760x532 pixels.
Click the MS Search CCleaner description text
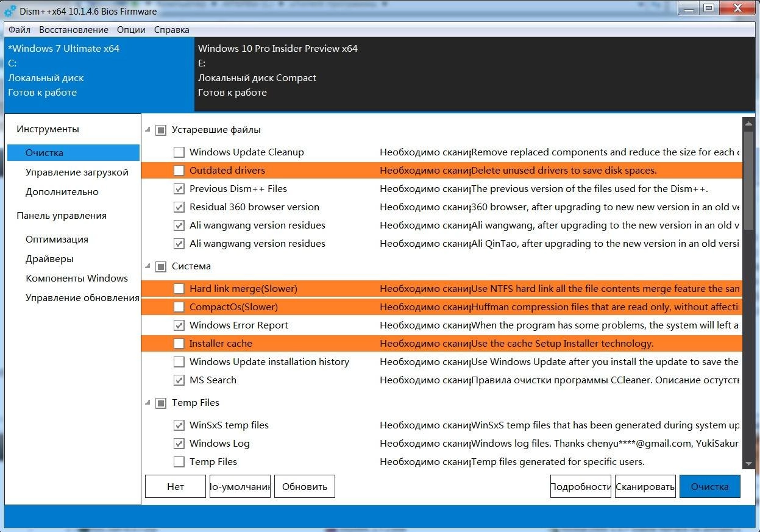(605, 380)
